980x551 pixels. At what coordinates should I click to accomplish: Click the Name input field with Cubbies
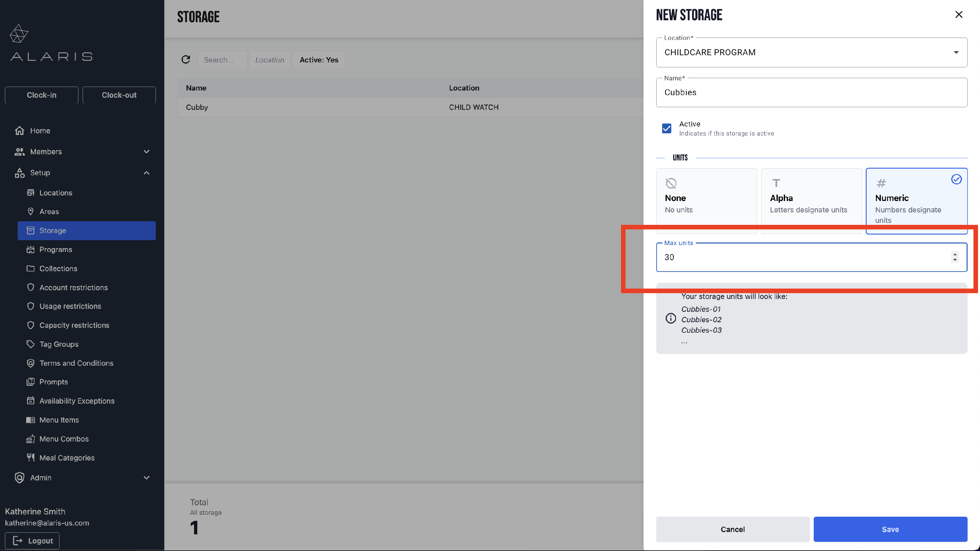pyautogui.click(x=811, y=92)
